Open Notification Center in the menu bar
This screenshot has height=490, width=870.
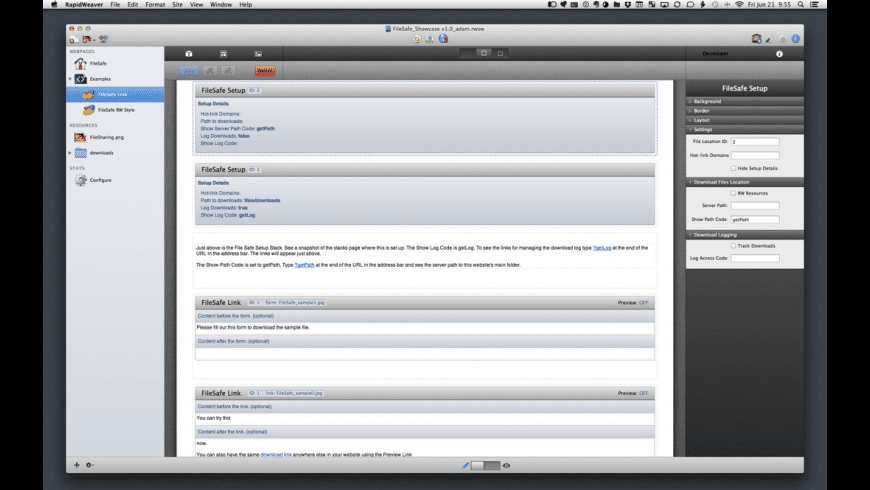(x=814, y=4)
